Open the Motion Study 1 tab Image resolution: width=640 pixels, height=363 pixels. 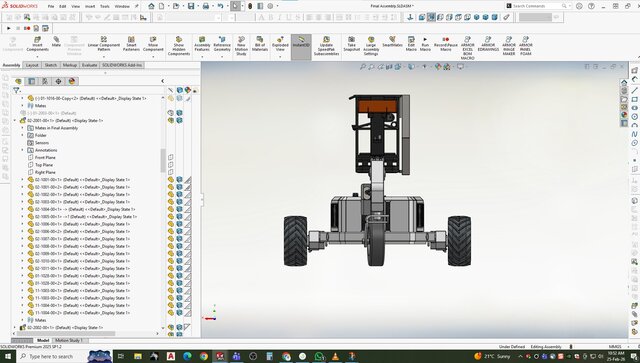(69, 340)
